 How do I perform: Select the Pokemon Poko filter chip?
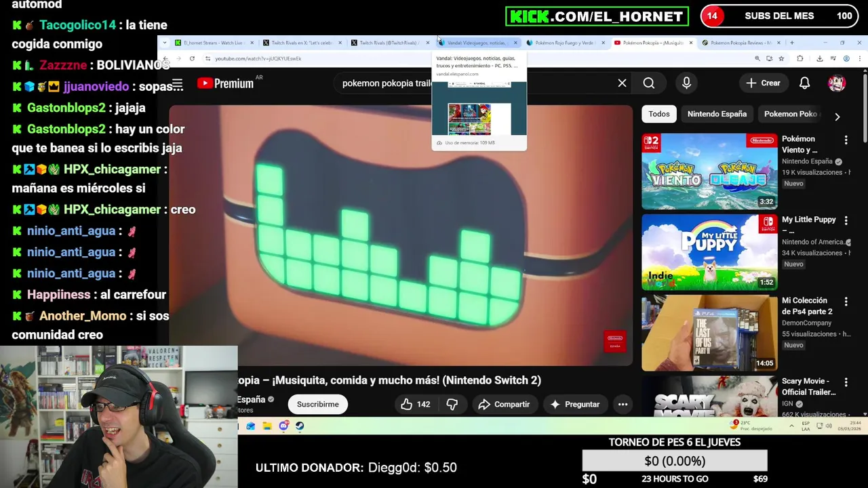(x=791, y=114)
